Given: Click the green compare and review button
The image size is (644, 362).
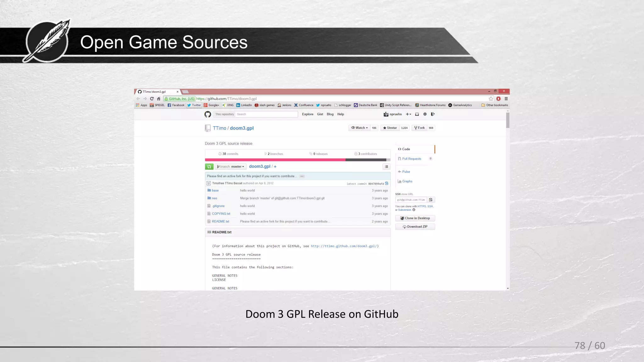Looking at the screenshot, I should 209,167.
